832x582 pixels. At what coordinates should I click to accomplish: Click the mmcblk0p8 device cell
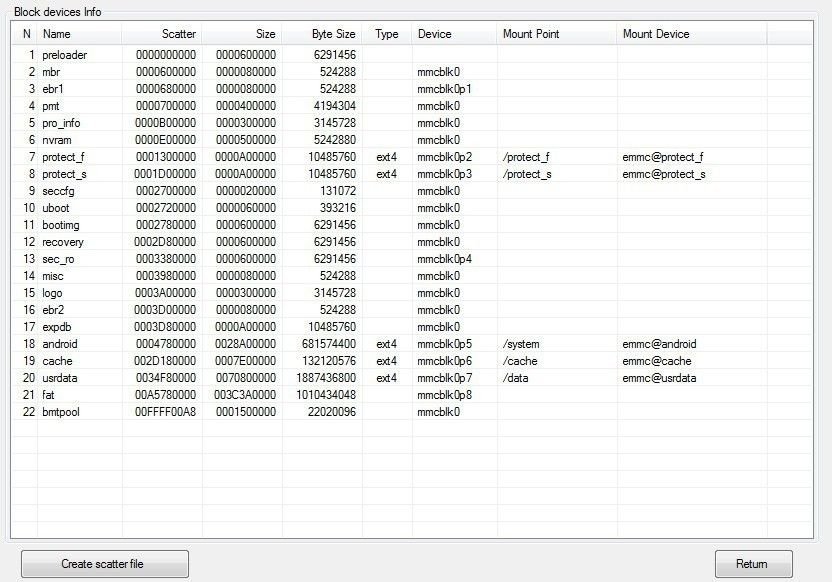[x=445, y=395]
